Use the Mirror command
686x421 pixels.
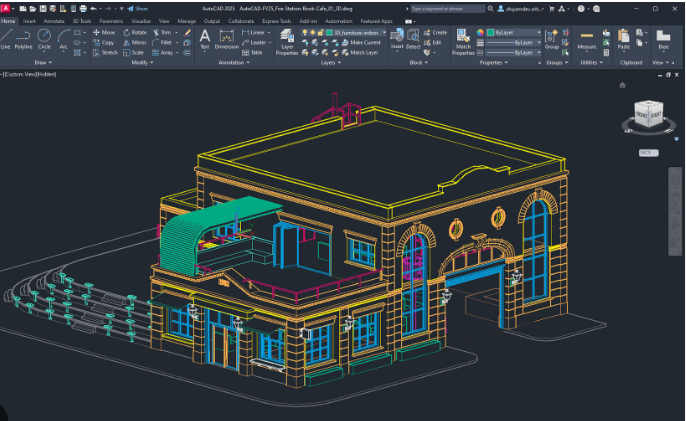[135, 42]
